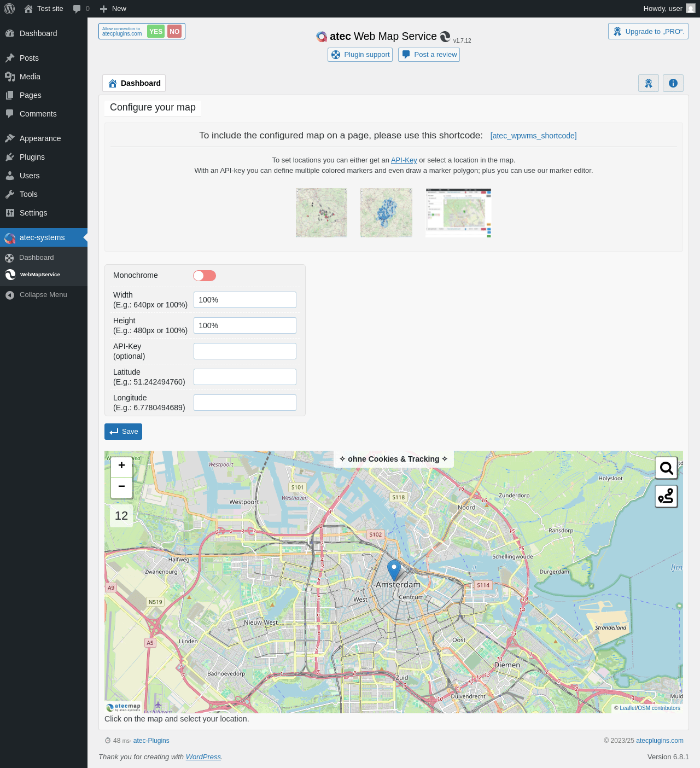
Task: Deny connection with NO button
Action: click(x=174, y=31)
